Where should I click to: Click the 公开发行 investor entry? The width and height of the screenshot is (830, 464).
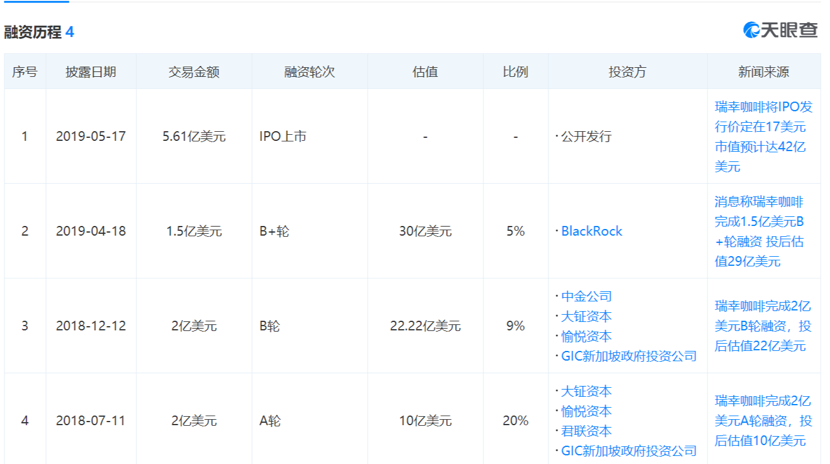tap(586, 137)
